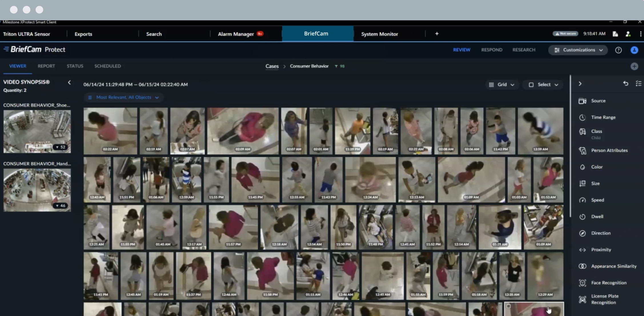Click the Time Range clock icon
Image resolution: width=644 pixels, height=316 pixels.
coord(582,117)
